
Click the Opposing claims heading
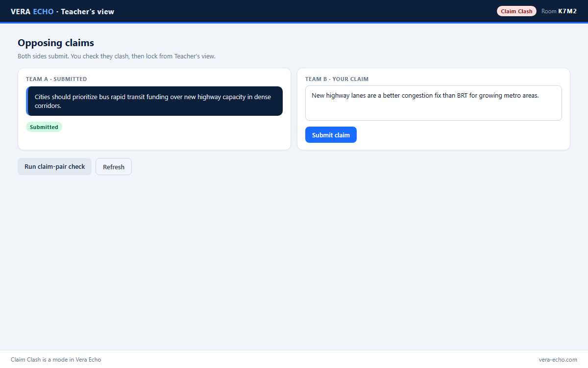(56, 43)
